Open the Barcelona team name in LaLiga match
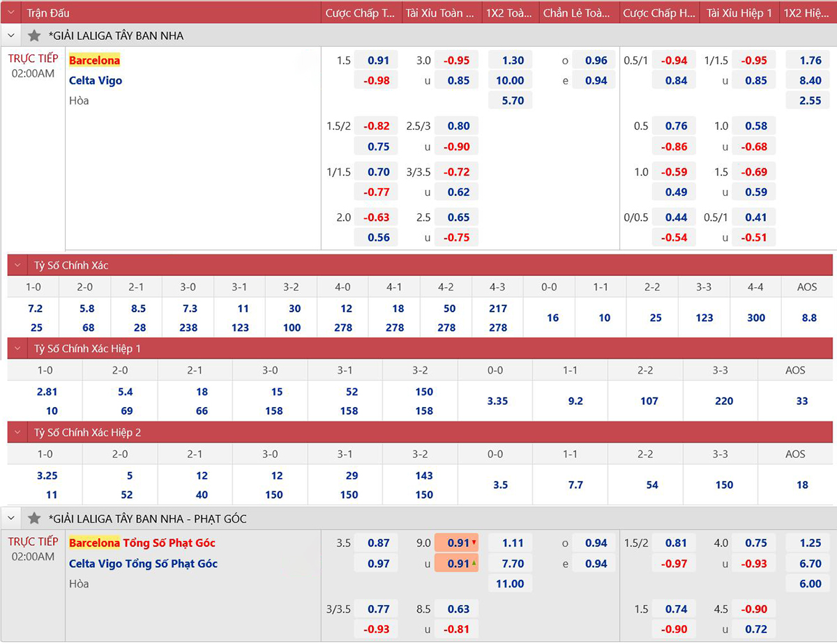837x644 pixels. coord(95,60)
